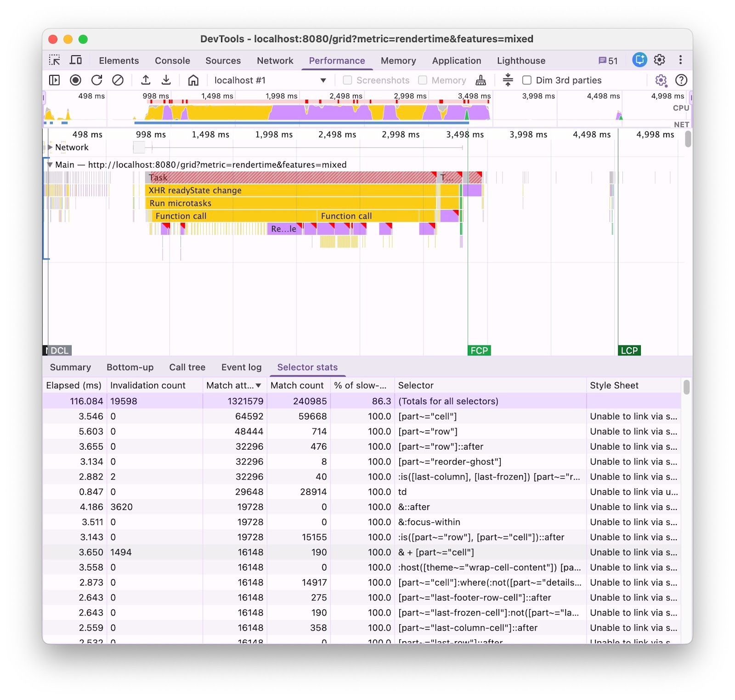This screenshot has height=700, width=735.
Task: Click the download profile icon
Action: coord(166,80)
